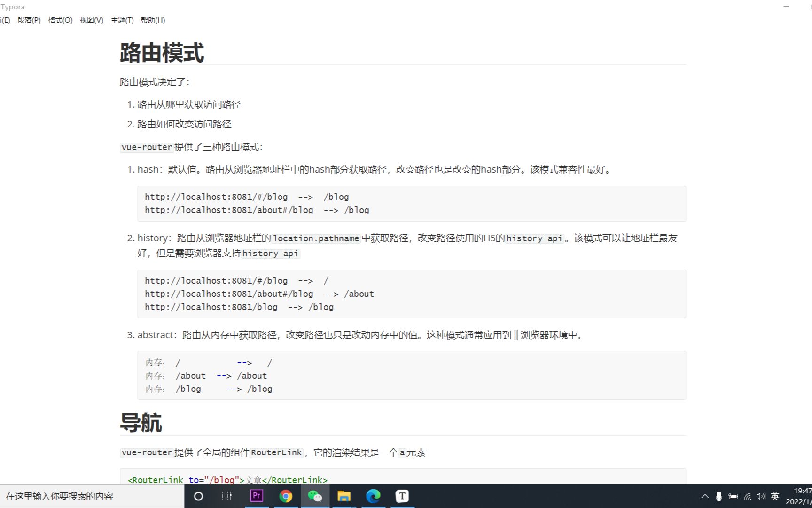Expand hidden tray icons with the chevron
This screenshot has height=508, width=812.
tap(704, 496)
